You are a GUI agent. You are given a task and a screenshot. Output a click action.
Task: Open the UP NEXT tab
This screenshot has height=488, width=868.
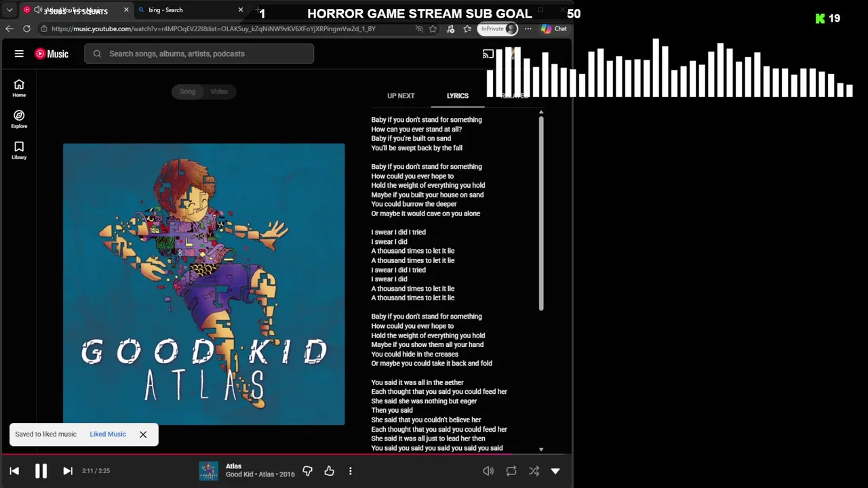click(401, 96)
